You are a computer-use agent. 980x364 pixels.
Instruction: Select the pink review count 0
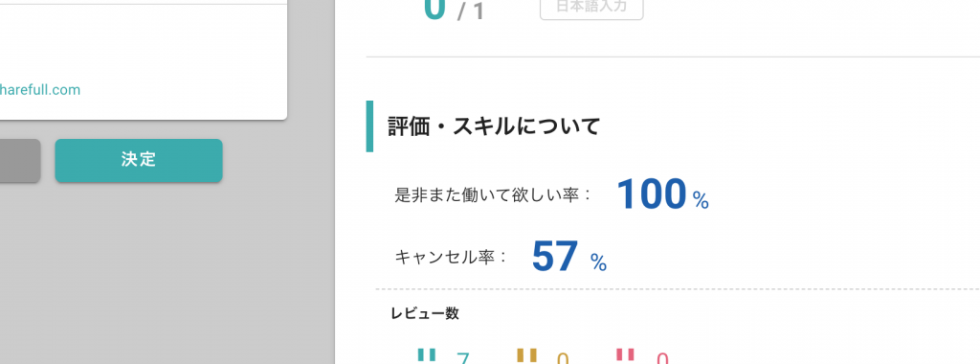(662, 358)
